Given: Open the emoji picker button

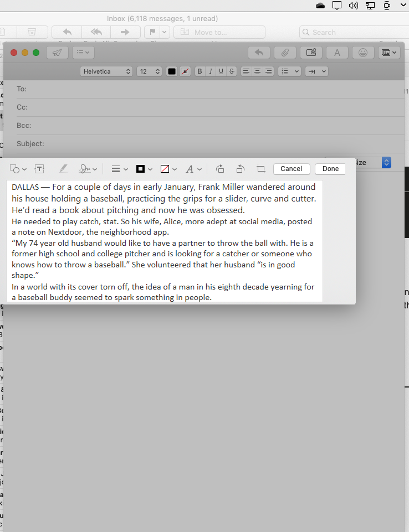Looking at the screenshot, I should 363,53.
